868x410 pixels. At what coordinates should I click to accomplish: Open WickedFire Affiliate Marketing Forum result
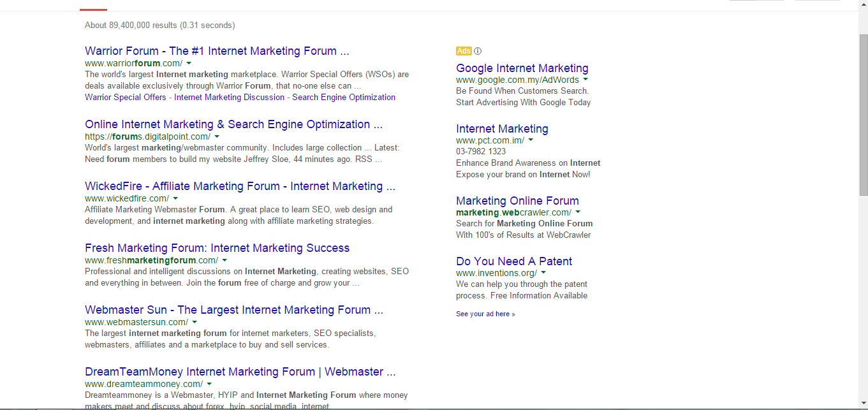pos(240,186)
